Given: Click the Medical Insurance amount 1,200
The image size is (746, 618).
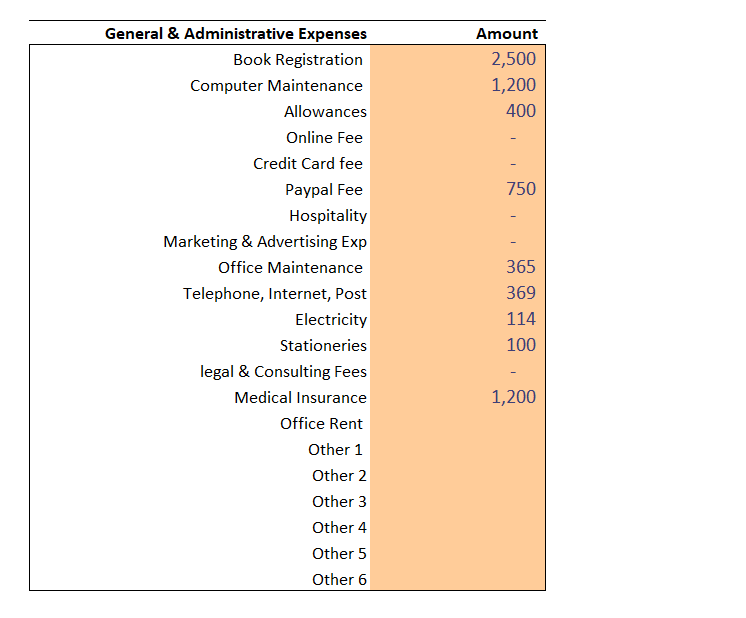Looking at the screenshot, I should 513,397.
